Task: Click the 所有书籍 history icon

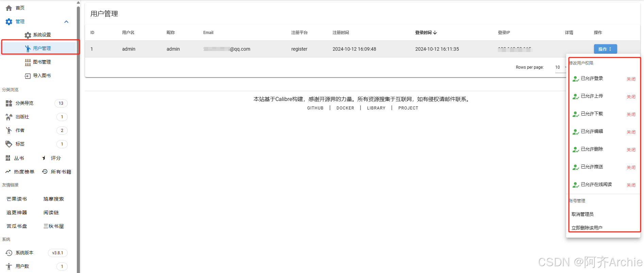Action: [45, 171]
